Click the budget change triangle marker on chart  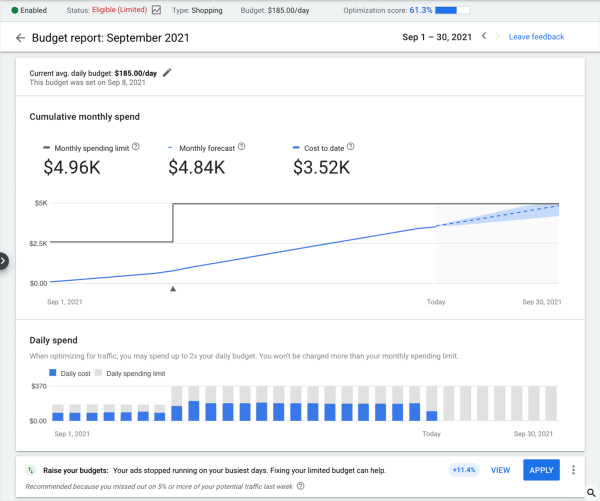pyautogui.click(x=173, y=289)
